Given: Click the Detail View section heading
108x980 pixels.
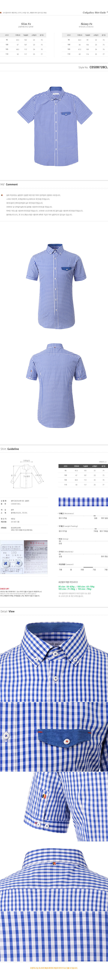Looking at the screenshot, I should [8, 611].
